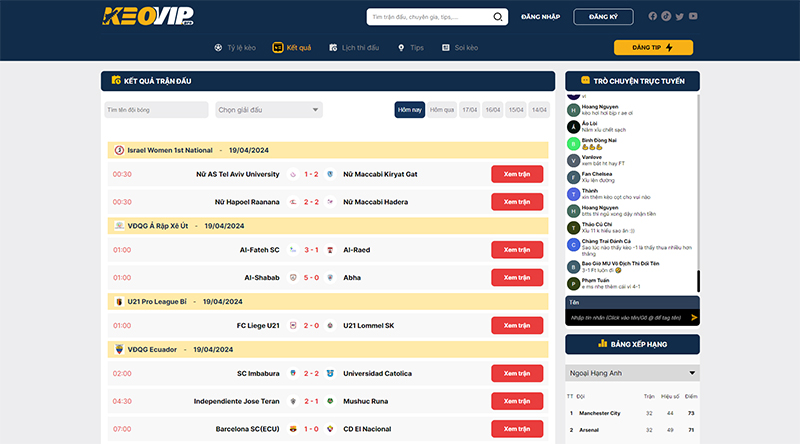Click Al-Shabab team crest
Screen dimensions: 800x444
tap(293, 278)
